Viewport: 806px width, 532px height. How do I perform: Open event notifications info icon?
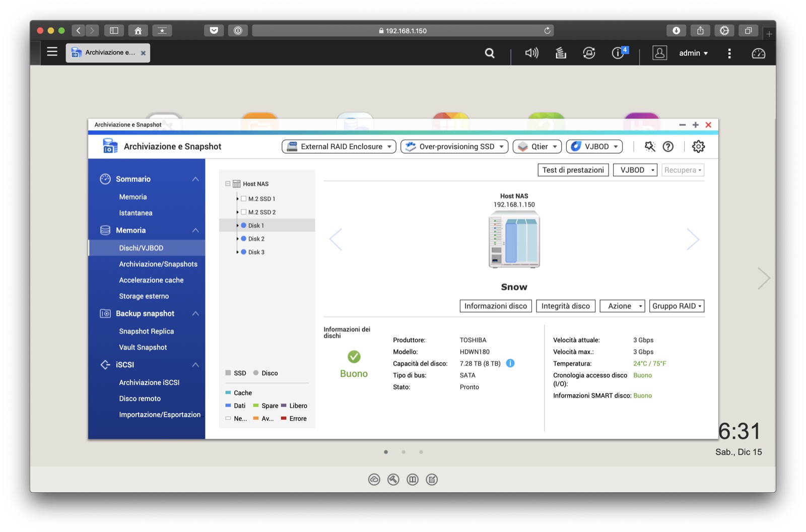(x=619, y=52)
